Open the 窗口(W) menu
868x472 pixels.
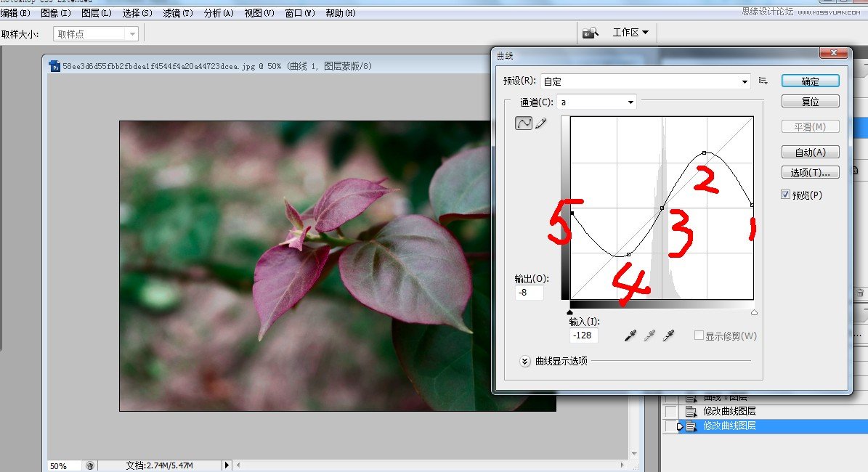(300, 13)
